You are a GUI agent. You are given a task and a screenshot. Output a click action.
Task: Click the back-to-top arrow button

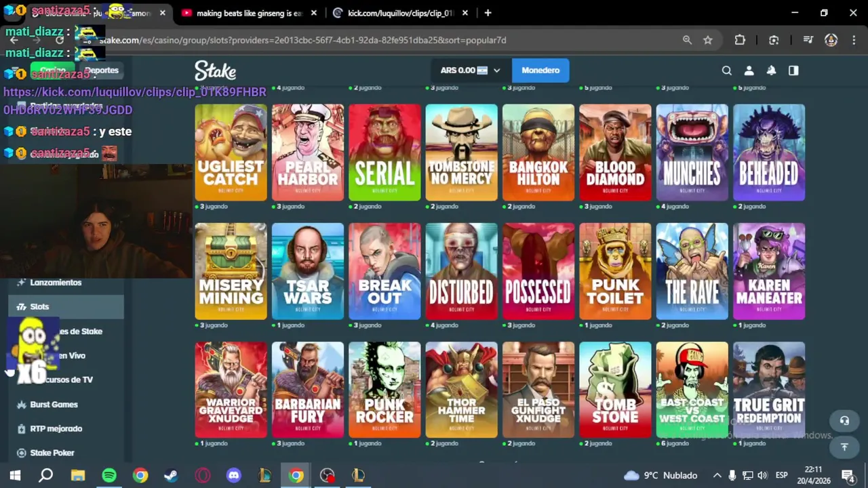[x=844, y=447]
